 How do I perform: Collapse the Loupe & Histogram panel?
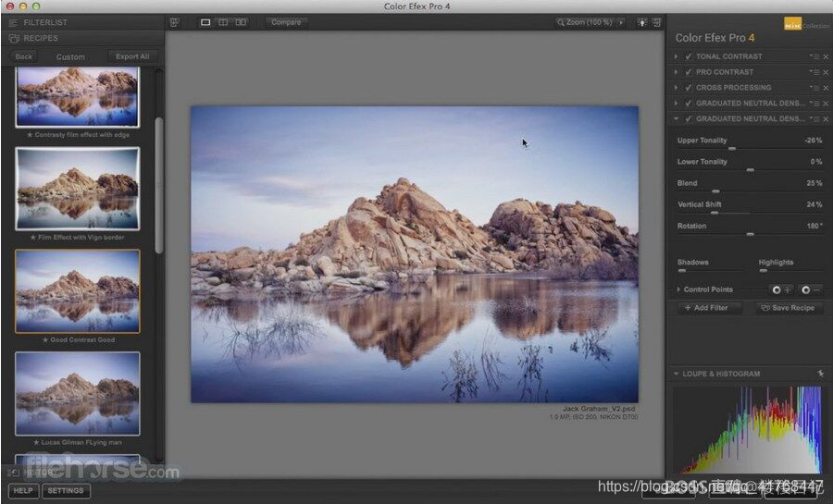(x=677, y=374)
